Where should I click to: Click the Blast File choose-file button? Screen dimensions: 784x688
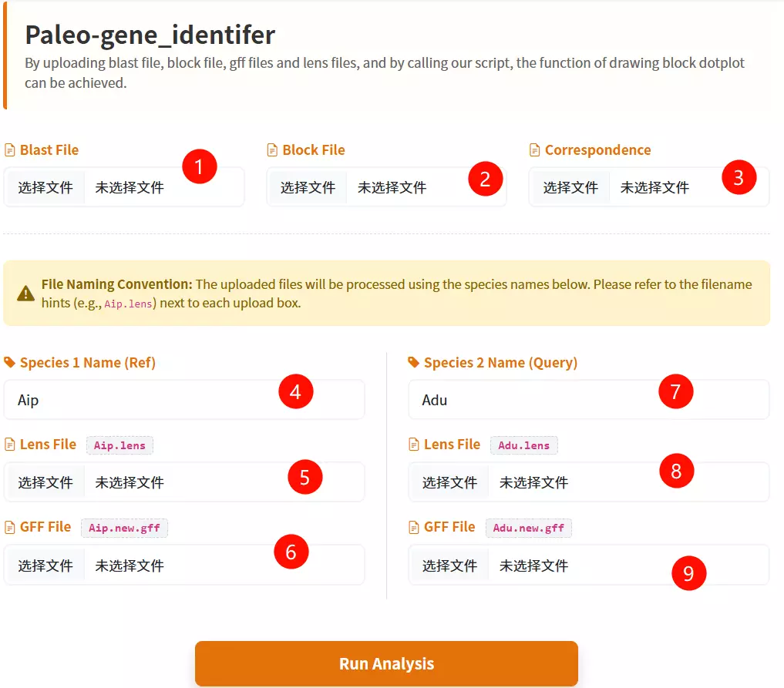click(x=45, y=186)
